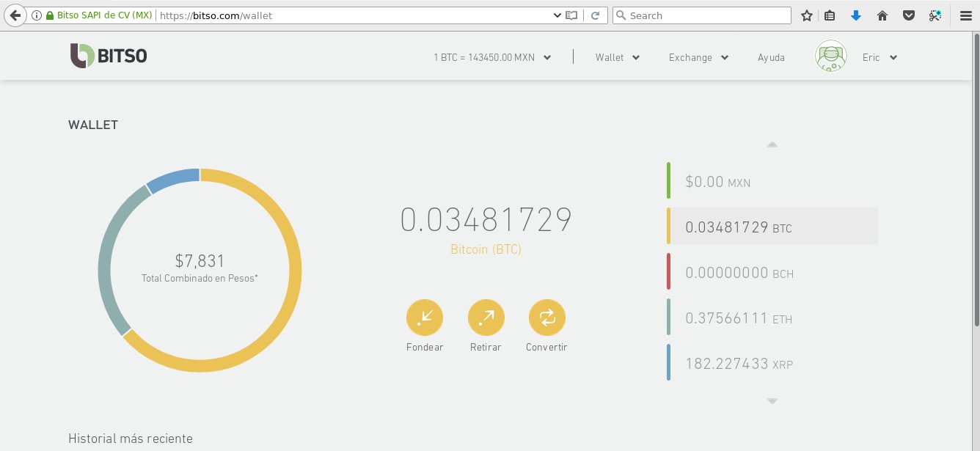Reload the page with the refresh icon

pyautogui.click(x=596, y=15)
